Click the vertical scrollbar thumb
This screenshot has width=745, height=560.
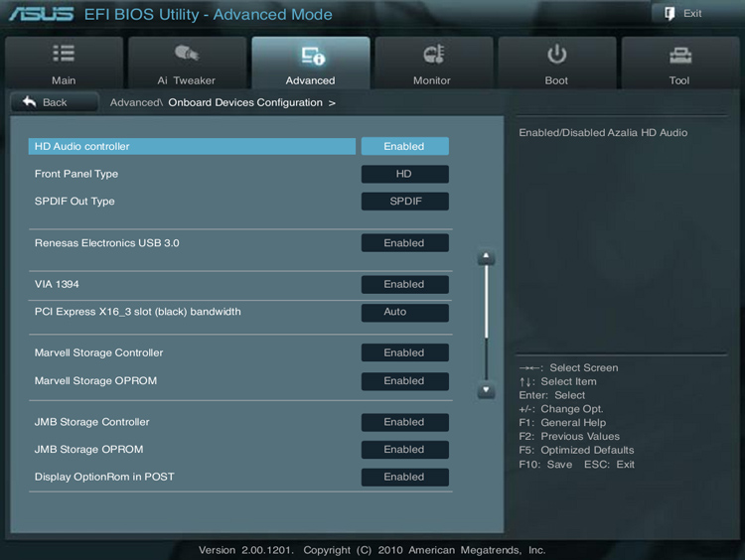pyautogui.click(x=486, y=302)
